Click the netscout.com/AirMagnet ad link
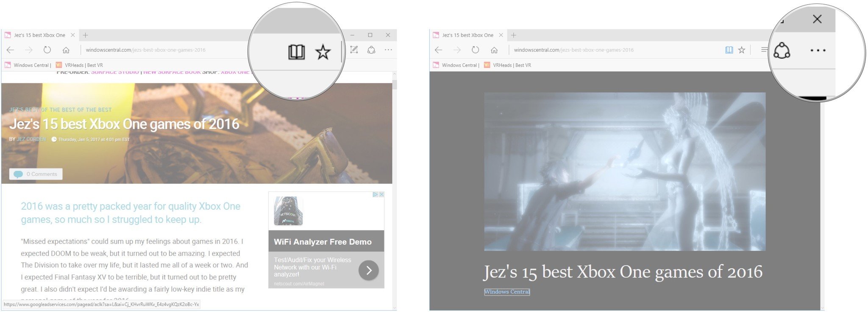Viewport: 868px width, 312px height. [x=299, y=284]
